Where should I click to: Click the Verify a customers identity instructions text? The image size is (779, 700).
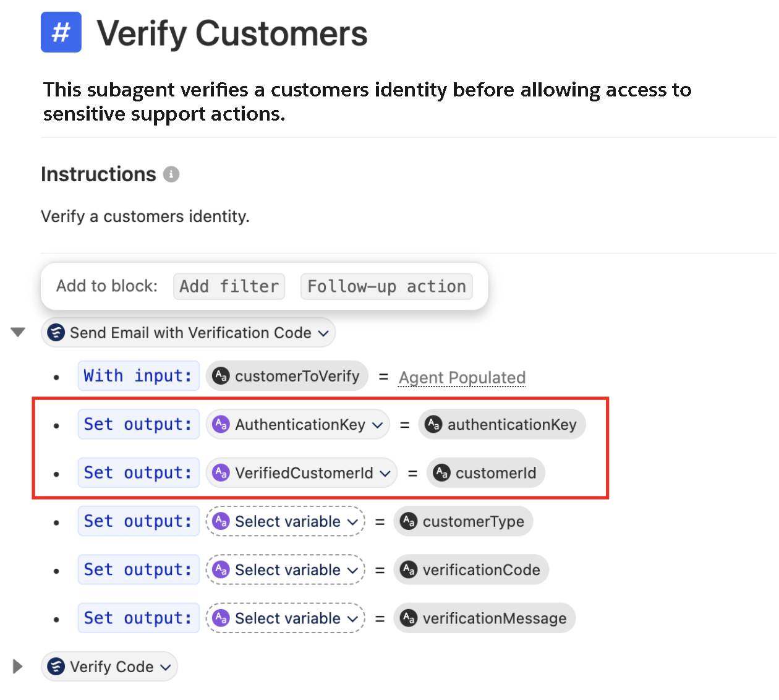145,216
